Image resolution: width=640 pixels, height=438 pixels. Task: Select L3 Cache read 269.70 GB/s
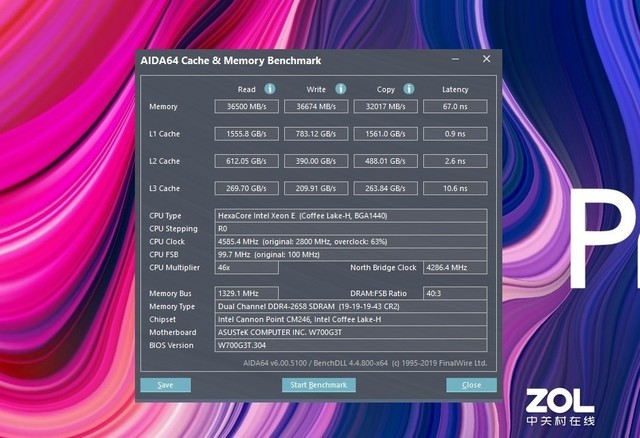pyautogui.click(x=247, y=189)
